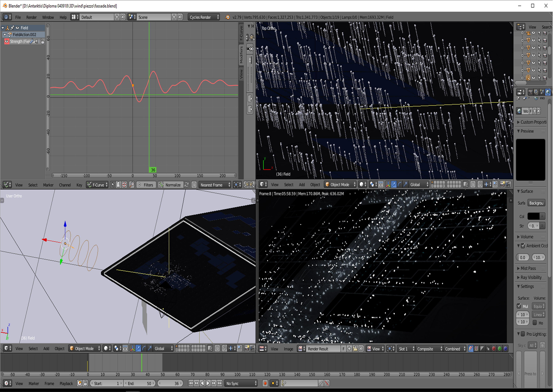Toggle use preview range clock icon
Viewport: 555px width, 392px height.
79,383
